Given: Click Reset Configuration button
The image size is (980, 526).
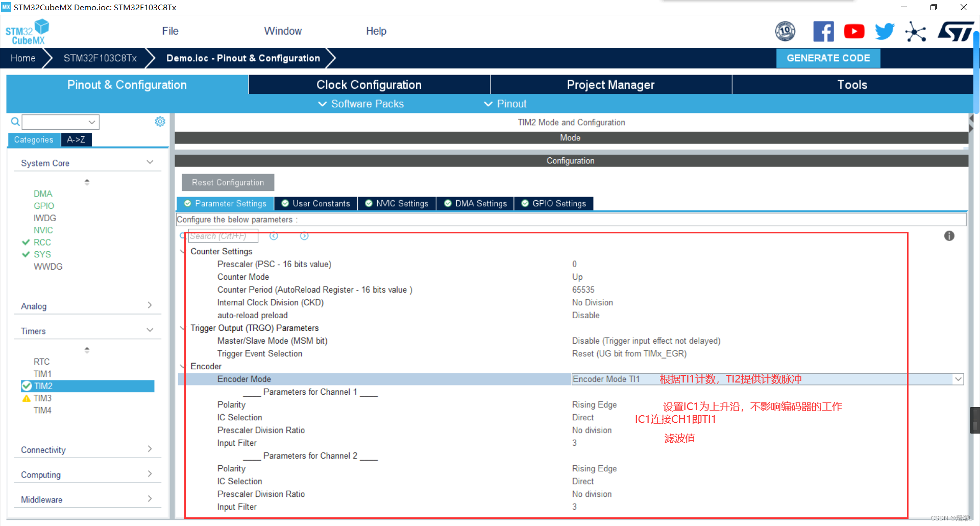Looking at the screenshot, I should tap(228, 182).
